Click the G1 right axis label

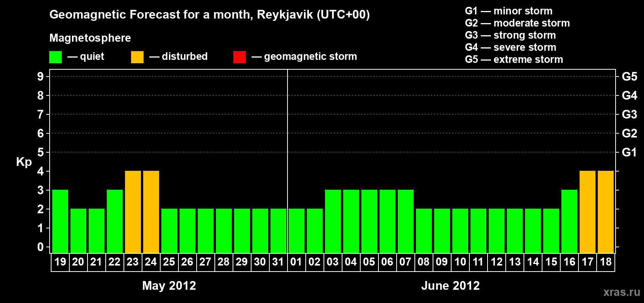coord(629,152)
